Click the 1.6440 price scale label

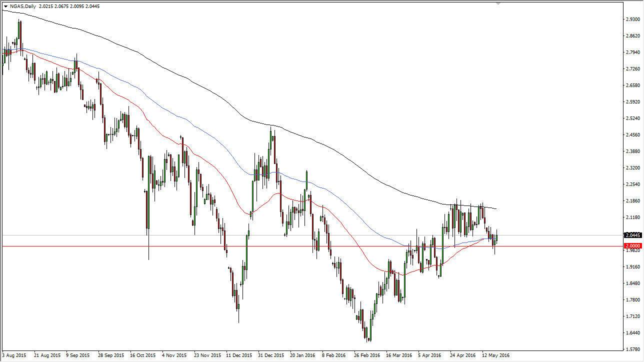[x=632, y=333]
